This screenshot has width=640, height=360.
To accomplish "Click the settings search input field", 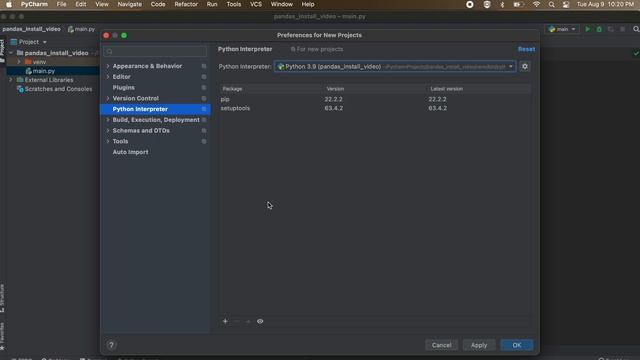I will click(x=155, y=51).
